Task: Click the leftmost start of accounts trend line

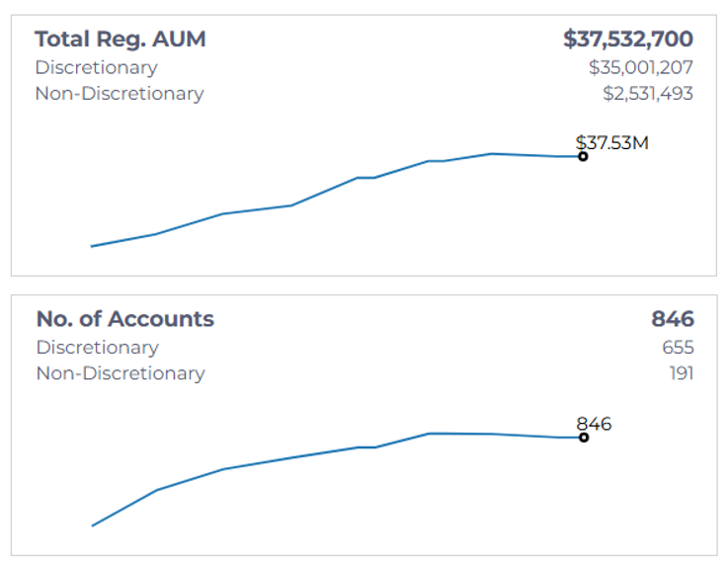Action: point(93,526)
